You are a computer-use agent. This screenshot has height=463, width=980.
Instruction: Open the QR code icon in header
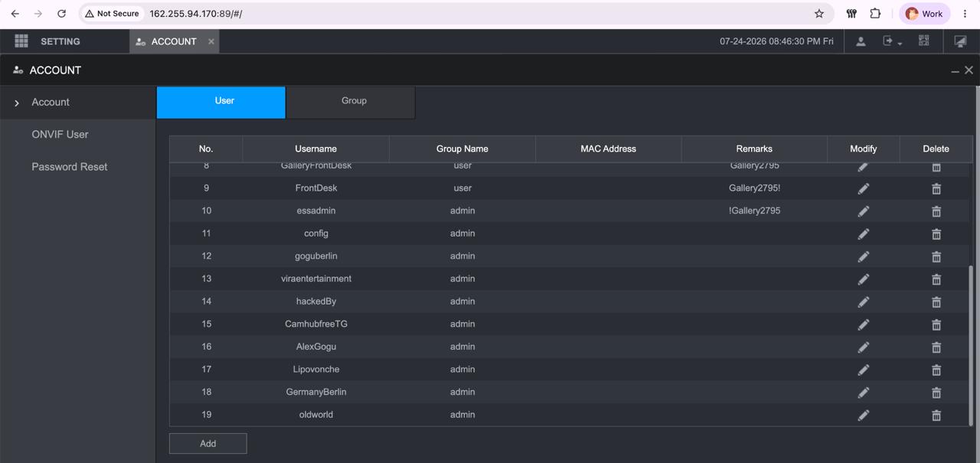click(924, 41)
